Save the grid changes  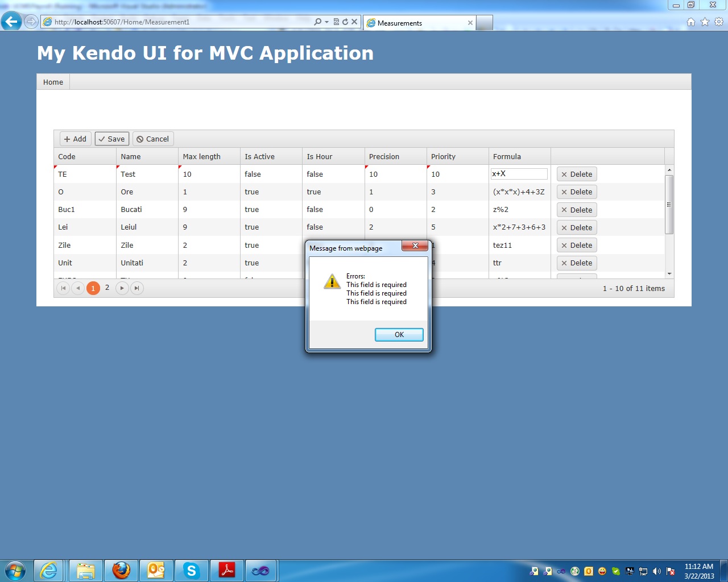tap(112, 139)
